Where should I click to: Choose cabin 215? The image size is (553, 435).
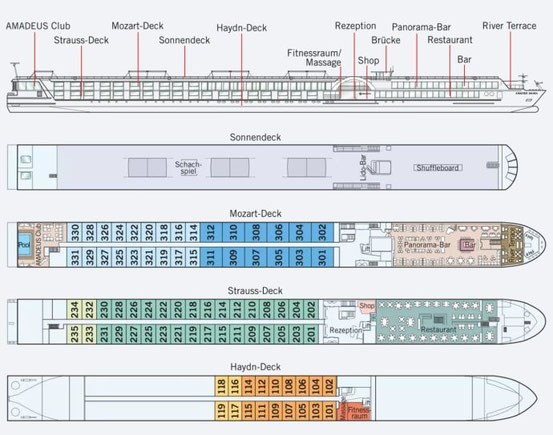click(223, 334)
